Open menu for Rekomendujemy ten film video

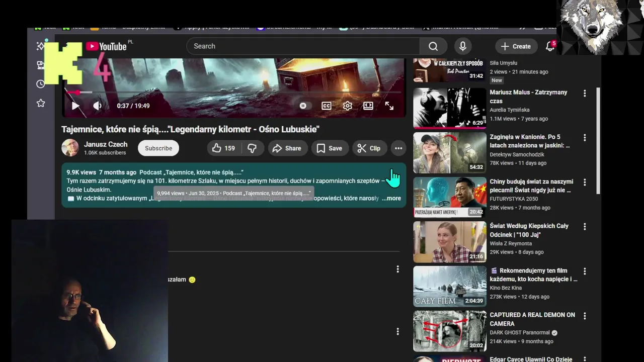(x=585, y=271)
